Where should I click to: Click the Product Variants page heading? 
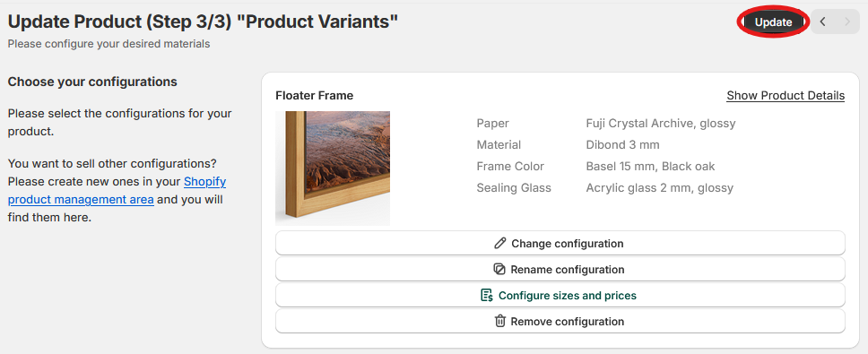click(x=203, y=22)
